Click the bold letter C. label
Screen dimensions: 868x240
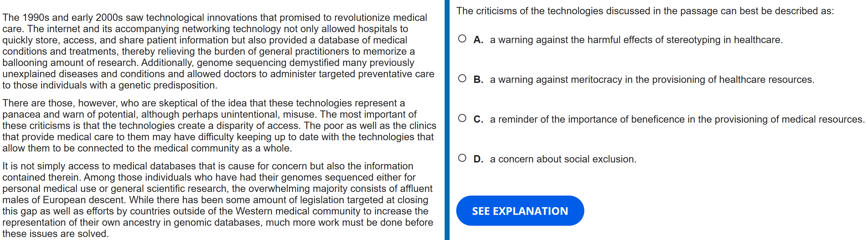[x=478, y=119]
